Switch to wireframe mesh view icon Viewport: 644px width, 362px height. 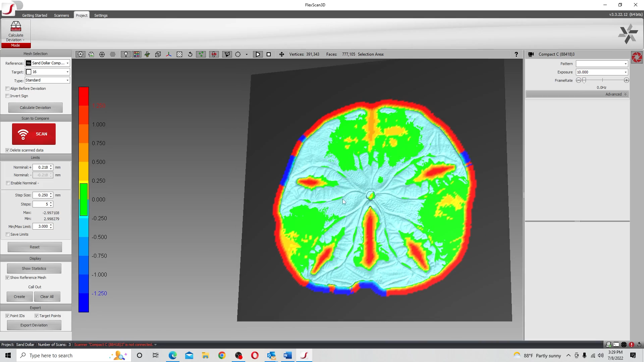[x=102, y=54]
